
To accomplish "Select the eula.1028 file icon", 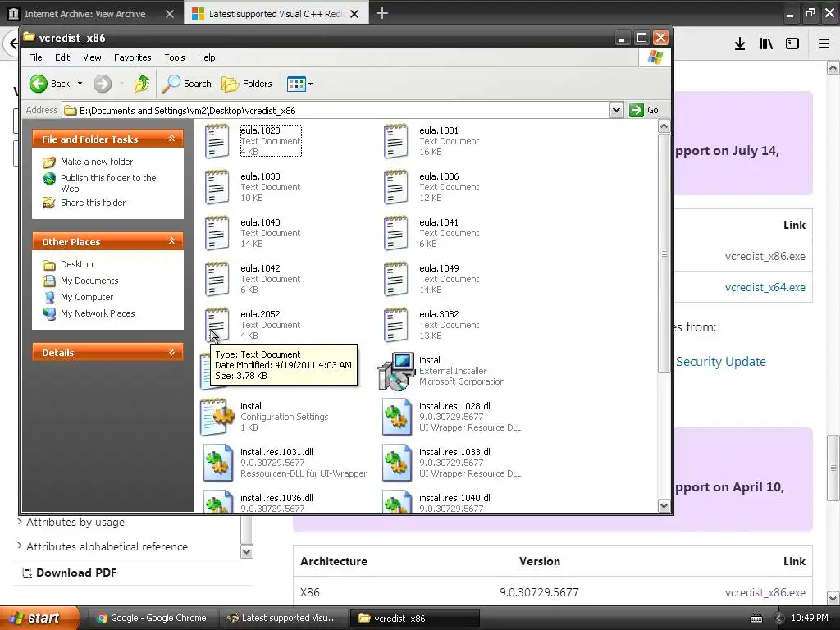I will (217, 141).
